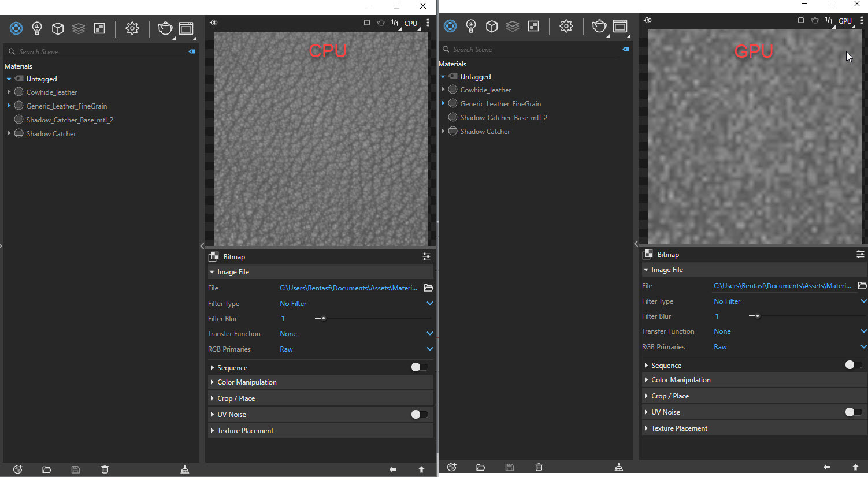Viewport: 868px width, 477px height.
Task: Toggle tag filter icon beside left Search Scene
Action: tap(192, 51)
